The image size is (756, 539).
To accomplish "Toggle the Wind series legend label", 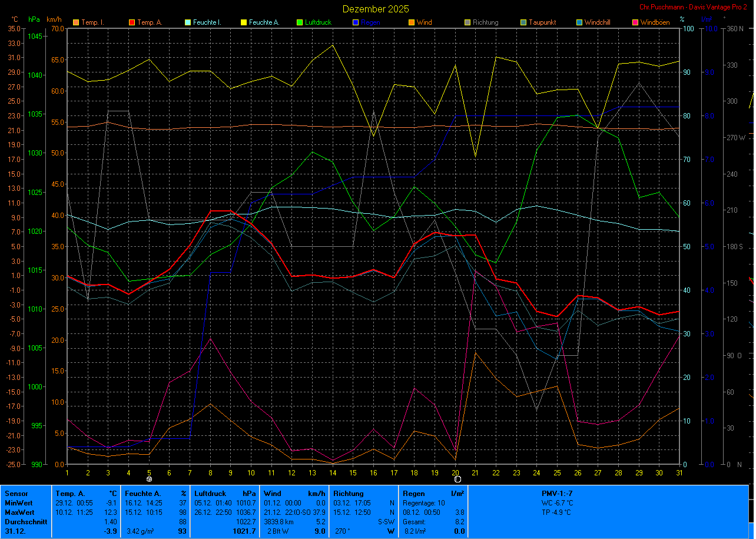I will 424,23.
